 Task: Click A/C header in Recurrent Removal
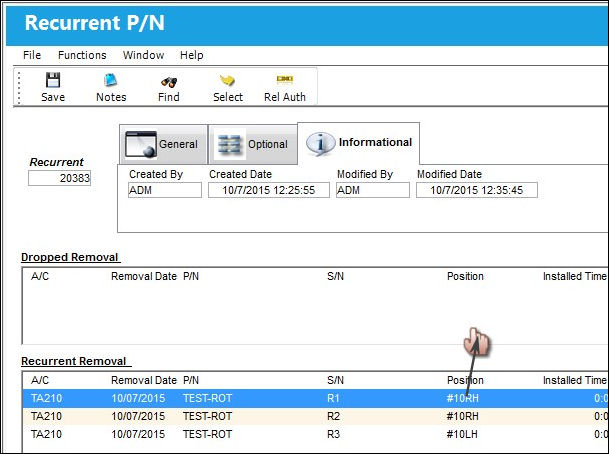(40, 380)
